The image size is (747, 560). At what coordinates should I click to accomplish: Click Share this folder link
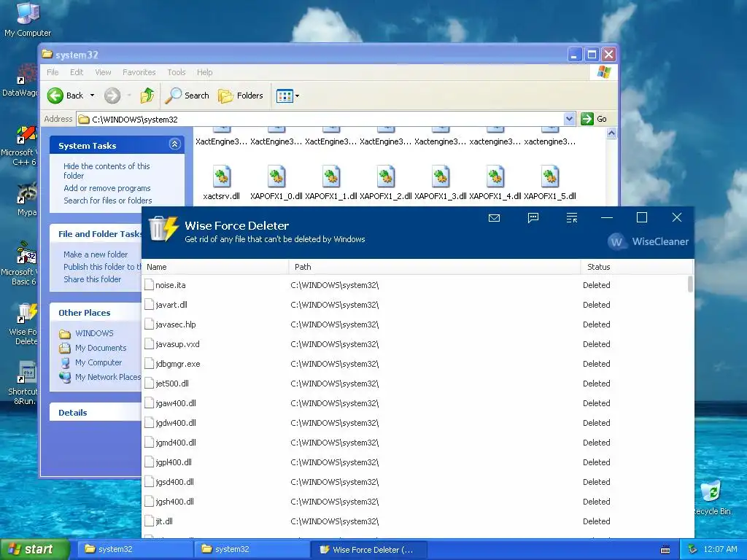tap(93, 279)
